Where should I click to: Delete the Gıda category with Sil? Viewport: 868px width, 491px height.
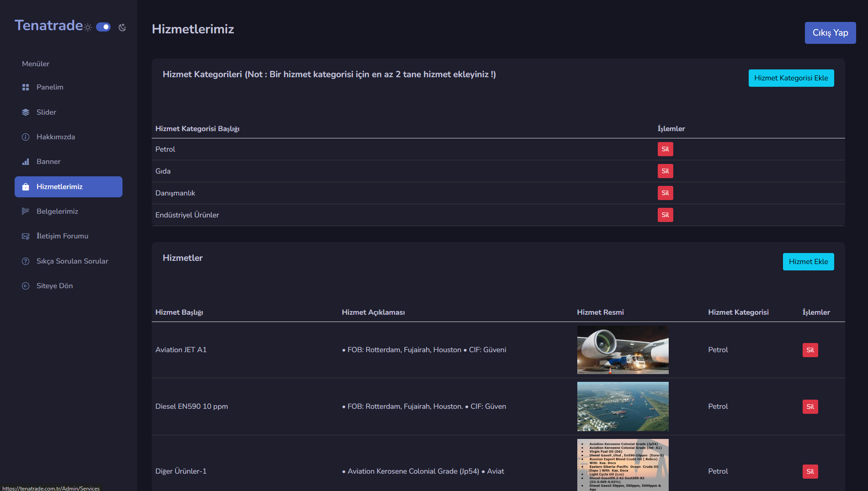coord(665,171)
